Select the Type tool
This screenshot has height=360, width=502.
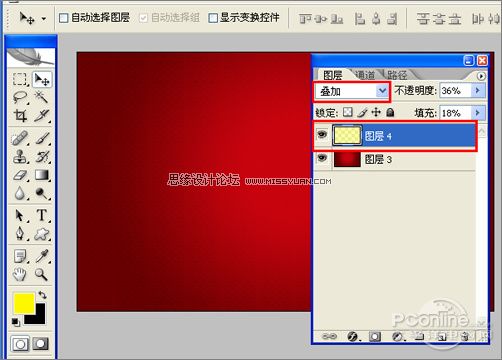coord(42,216)
